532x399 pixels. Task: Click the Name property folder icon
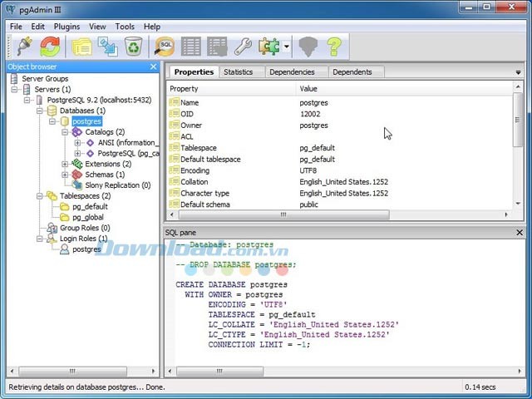click(174, 102)
